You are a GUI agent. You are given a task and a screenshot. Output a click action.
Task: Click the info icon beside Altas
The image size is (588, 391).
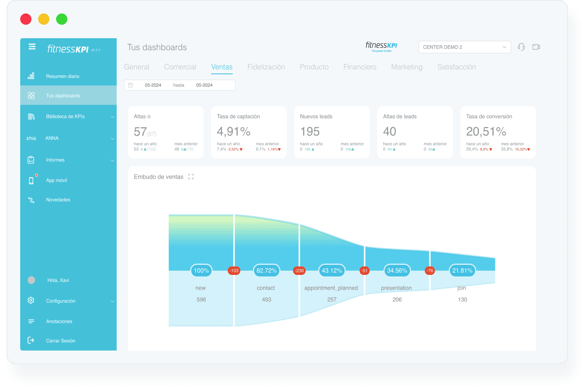tap(149, 116)
